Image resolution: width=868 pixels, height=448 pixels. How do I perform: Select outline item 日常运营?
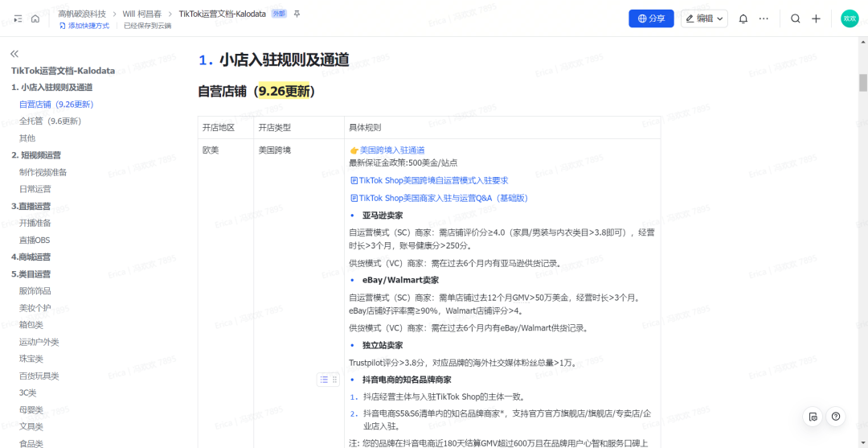pyautogui.click(x=35, y=189)
